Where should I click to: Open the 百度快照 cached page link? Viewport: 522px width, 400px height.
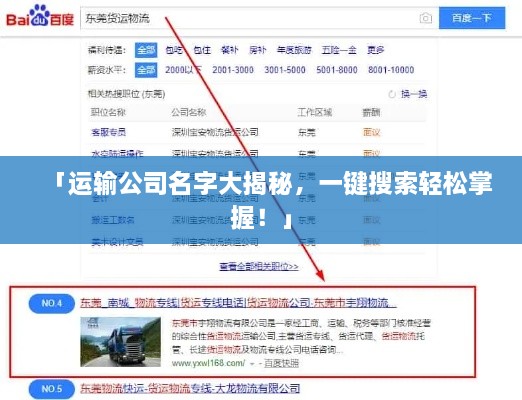[282, 363]
